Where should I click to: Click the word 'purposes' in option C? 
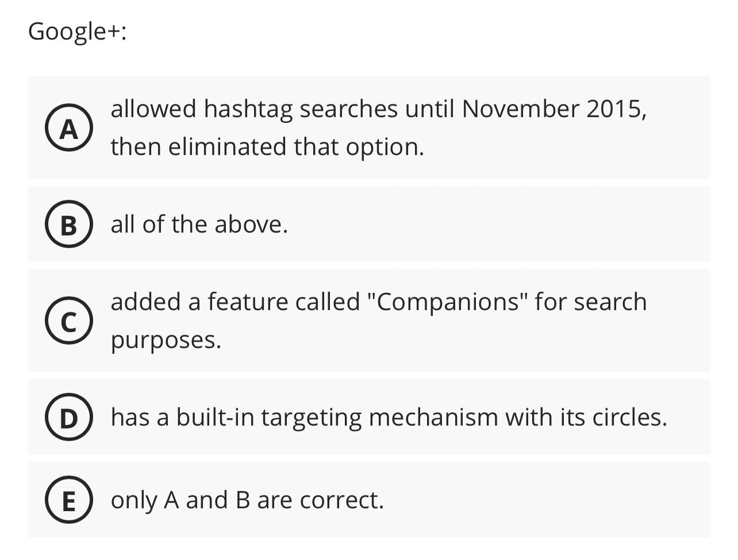pyautogui.click(x=163, y=339)
